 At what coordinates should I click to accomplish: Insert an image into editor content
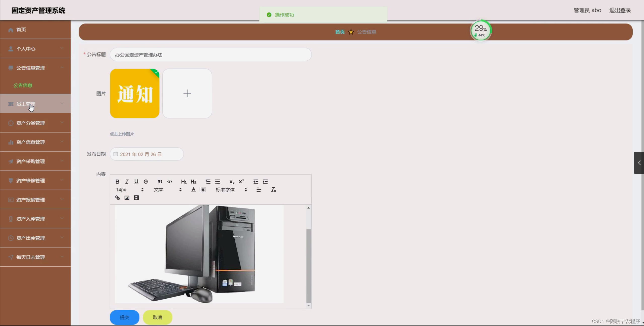(127, 198)
